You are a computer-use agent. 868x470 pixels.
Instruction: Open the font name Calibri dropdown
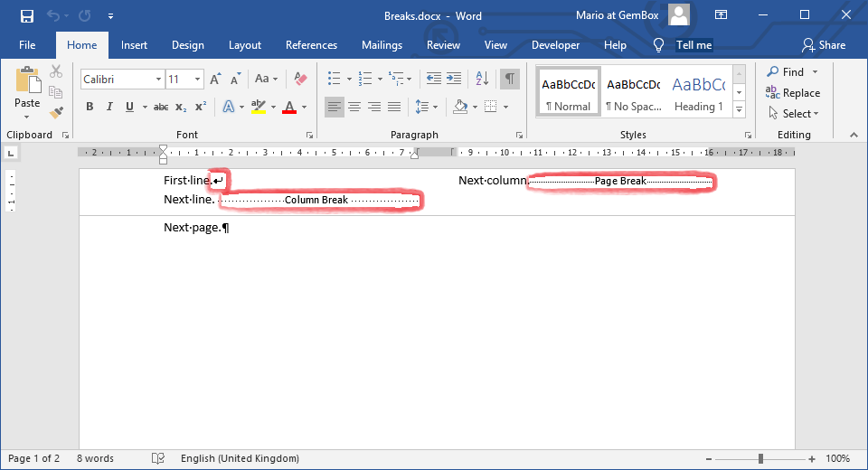click(158, 80)
